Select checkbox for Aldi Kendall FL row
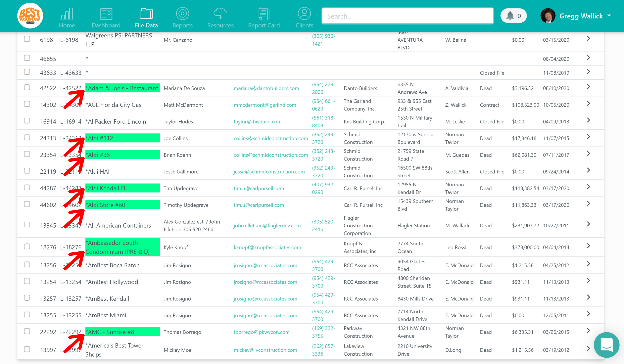The height and width of the screenshot is (364, 624). 27,188
